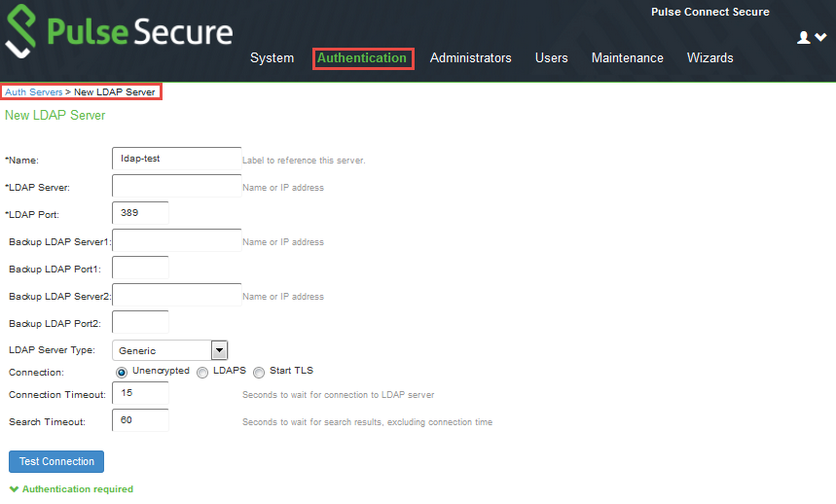The width and height of the screenshot is (836, 504).
Task: Click 'Seconds to wait for connection to LDAP server'
Action: [338, 395]
